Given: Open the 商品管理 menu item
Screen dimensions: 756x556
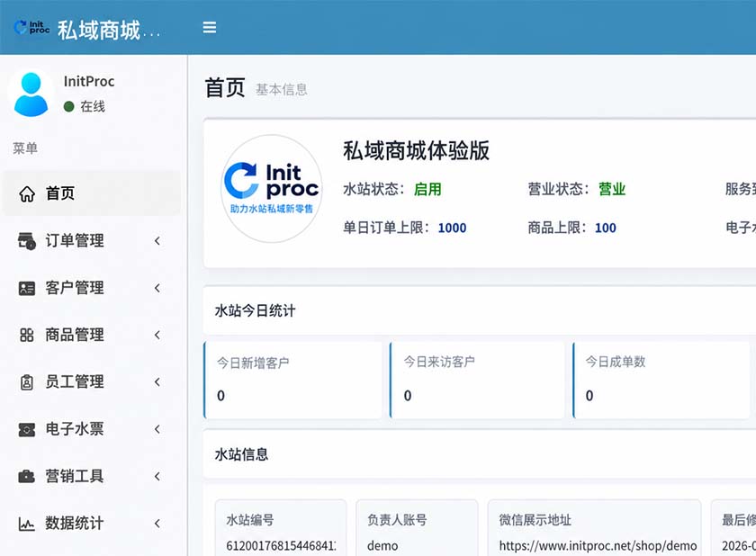Looking at the screenshot, I should pyautogui.click(x=92, y=335).
